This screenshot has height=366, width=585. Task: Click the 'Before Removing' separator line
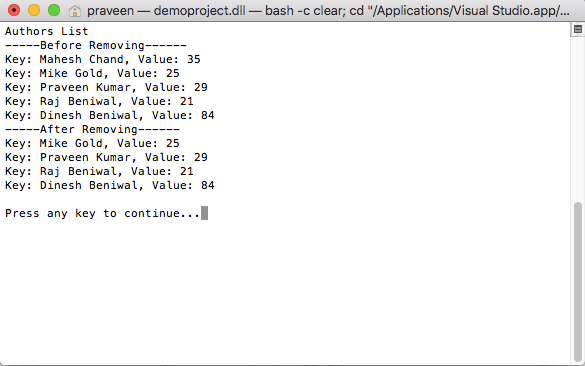pyautogui.click(x=96, y=45)
